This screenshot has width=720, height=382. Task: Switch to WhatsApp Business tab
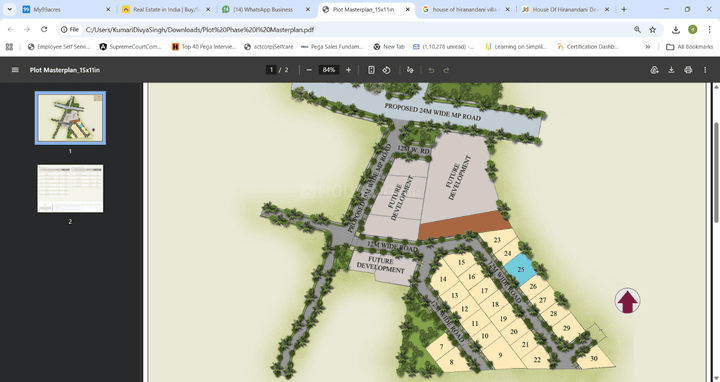(x=265, y=9)
